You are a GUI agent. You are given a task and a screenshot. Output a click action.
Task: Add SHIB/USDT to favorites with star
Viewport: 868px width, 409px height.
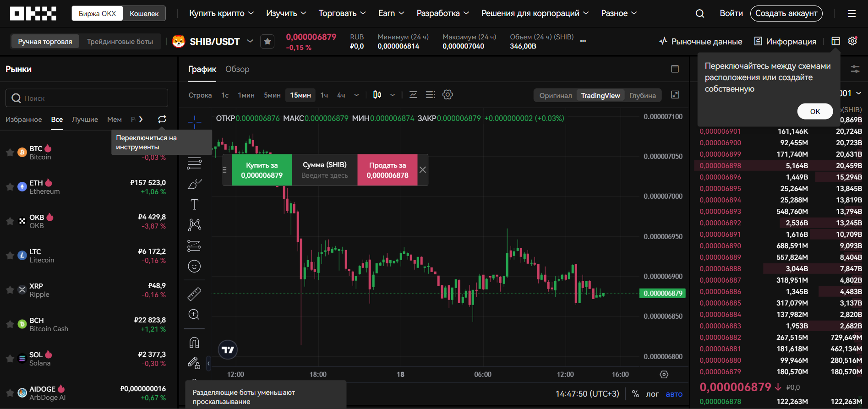tap(267, 42)
